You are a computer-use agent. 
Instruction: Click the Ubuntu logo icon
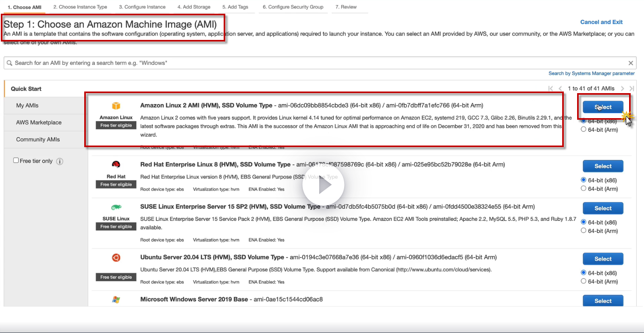click(x=116, y=258)
